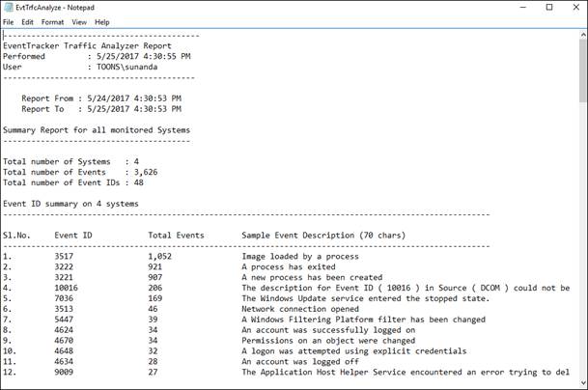
Task: Click the total events count '206'
Action: [x=155, y=288]
